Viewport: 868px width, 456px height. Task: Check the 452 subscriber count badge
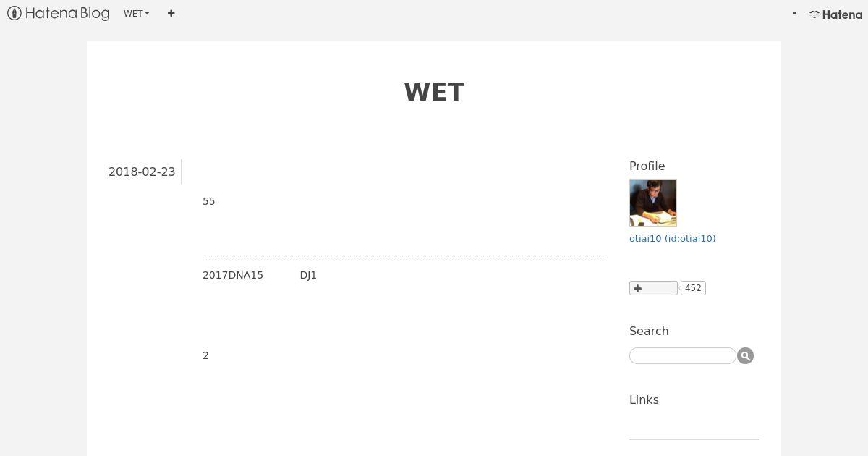tap(693, 288)
